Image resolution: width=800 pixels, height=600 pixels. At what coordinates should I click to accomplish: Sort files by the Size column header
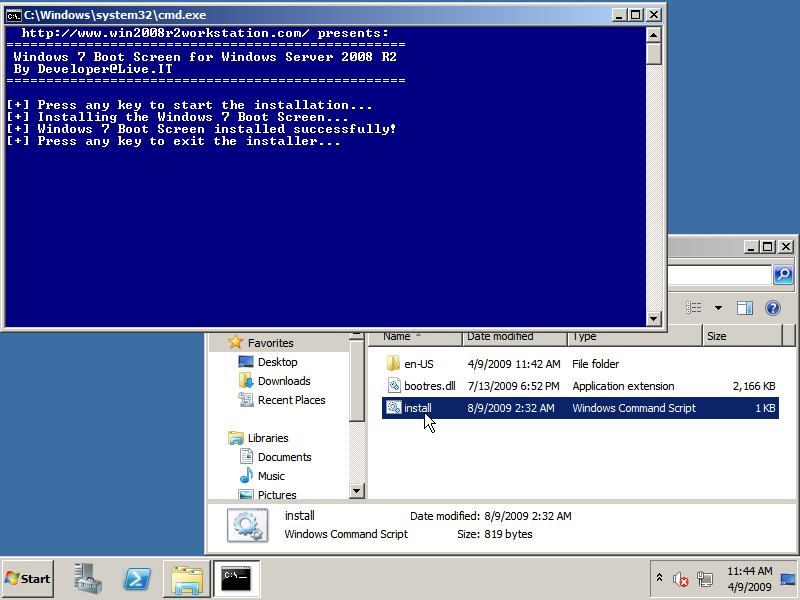coord(742,337)
